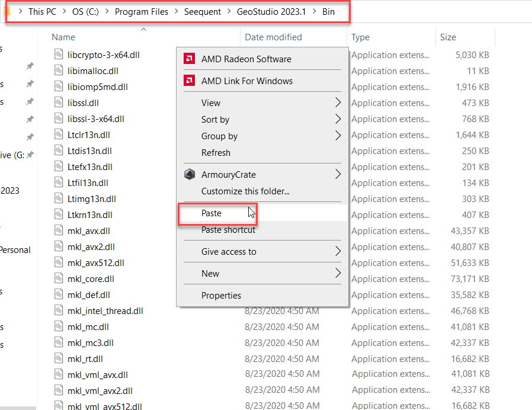Screen dimensions: 532x410
Task: Click the sort arrow above the Name column
Action: tap(143, 29)
